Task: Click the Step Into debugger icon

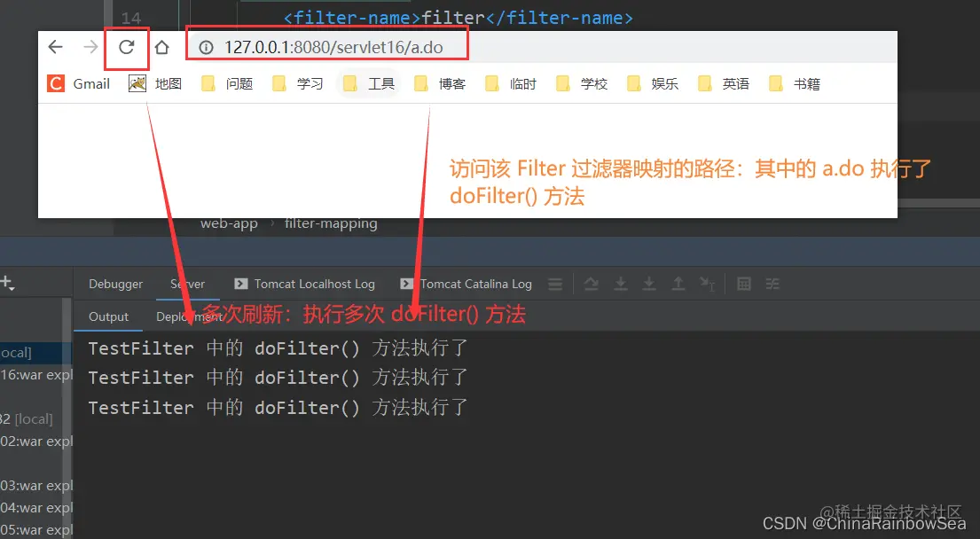Action: point(621,285)
